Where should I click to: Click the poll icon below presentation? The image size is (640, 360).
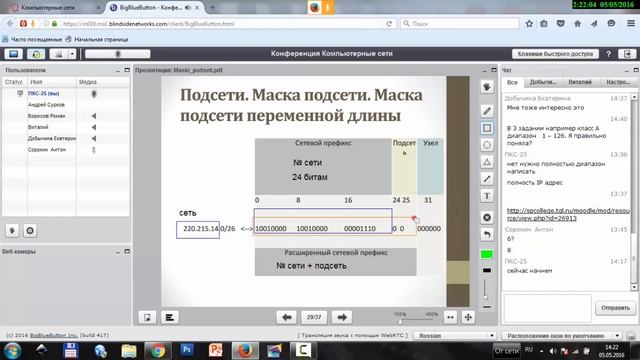click(170, 317)
